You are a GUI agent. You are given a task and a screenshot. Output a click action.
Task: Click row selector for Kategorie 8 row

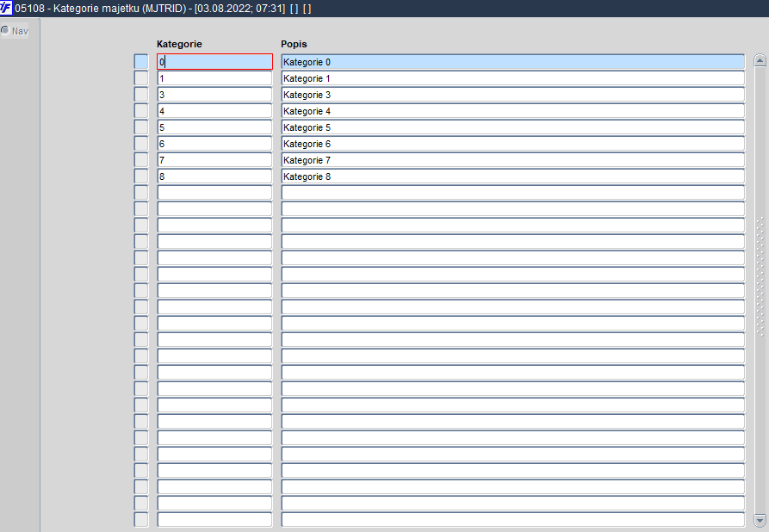[x=141, y=176]
